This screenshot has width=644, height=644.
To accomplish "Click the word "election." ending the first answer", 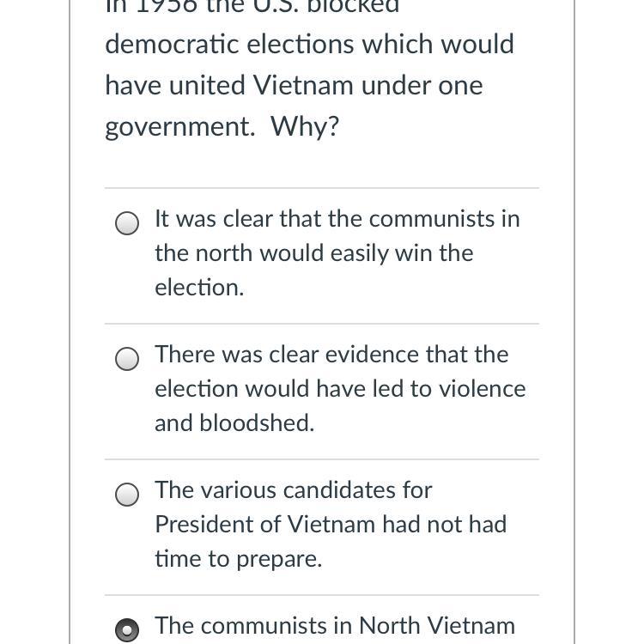I will (x=199, y=288).
